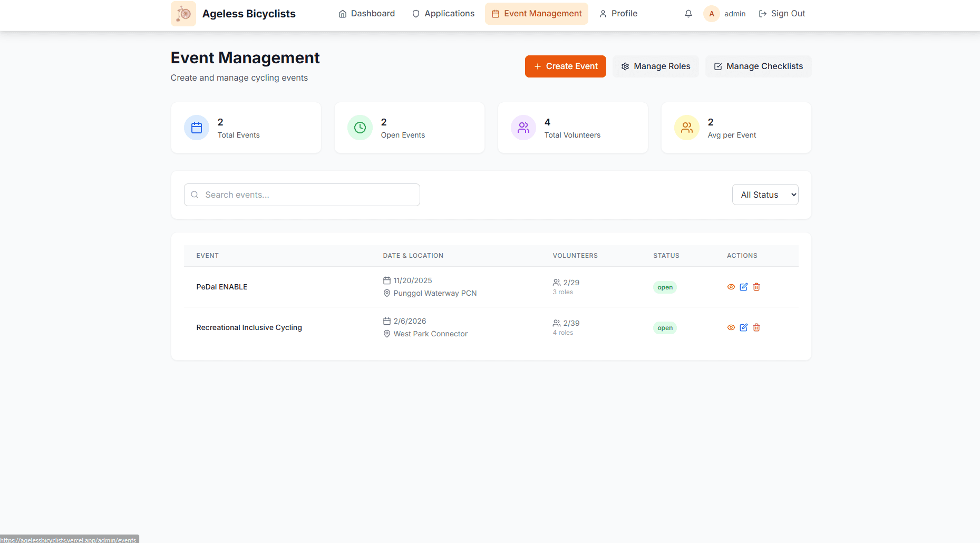Click the volunteers icon beside 2/29
Viewport: 980px width, 543px height.
coord(557,283)
